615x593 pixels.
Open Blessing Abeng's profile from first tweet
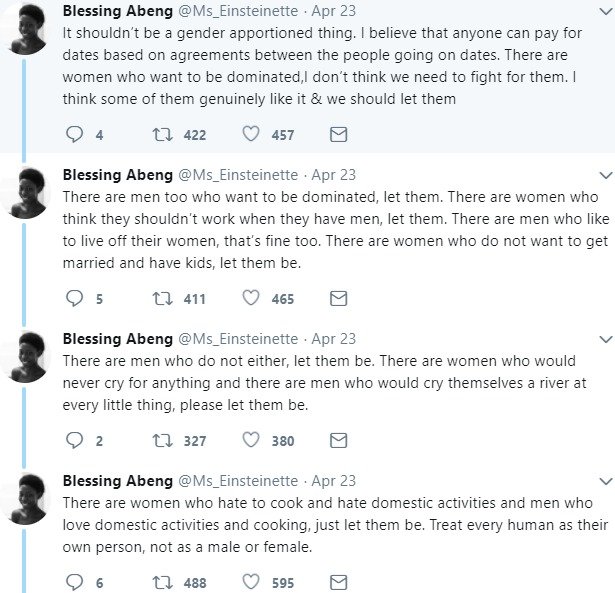pyautogui.click(x=118, y=11)
